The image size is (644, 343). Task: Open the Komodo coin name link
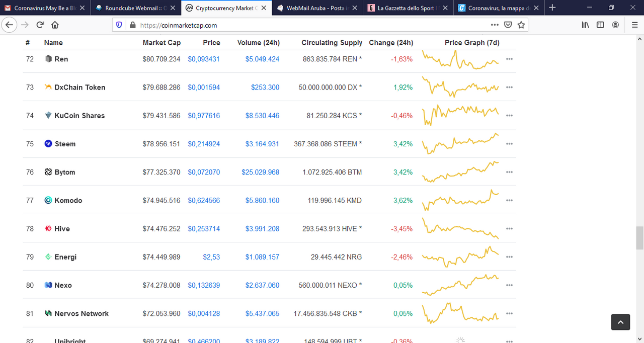[68, 200]
